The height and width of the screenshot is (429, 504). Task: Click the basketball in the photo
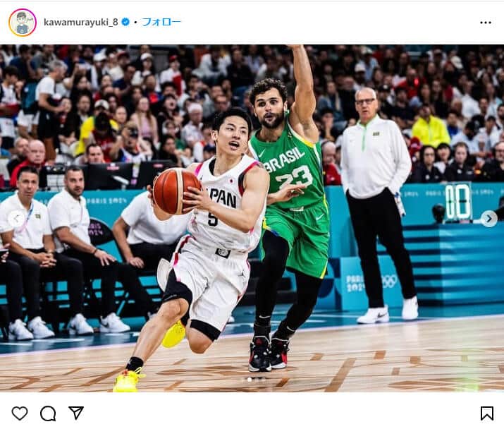pos(177,191)
